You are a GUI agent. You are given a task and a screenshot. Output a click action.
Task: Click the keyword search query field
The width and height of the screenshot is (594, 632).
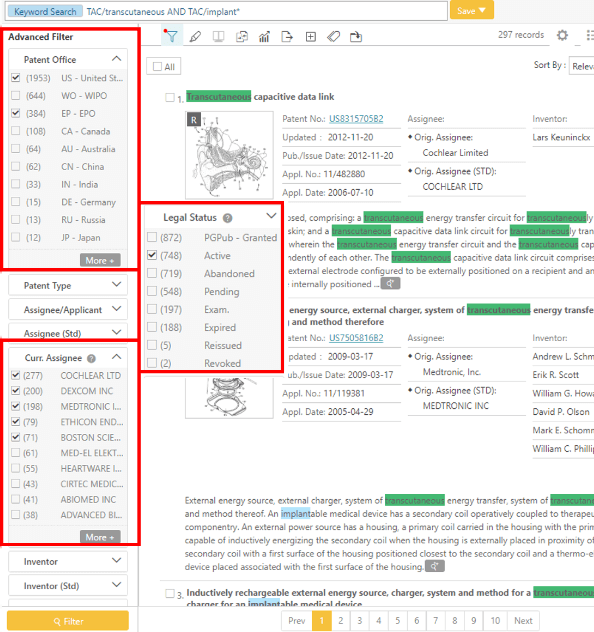point(266,11)
